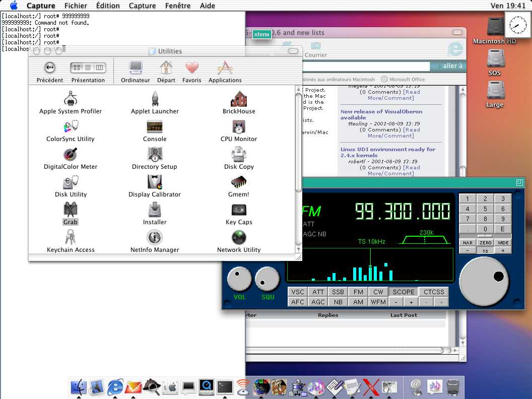Open 'New release of VisualOberon available' link
Image resolution: width=532 pixels, height=399 pixels.
(x=381, y=114)
